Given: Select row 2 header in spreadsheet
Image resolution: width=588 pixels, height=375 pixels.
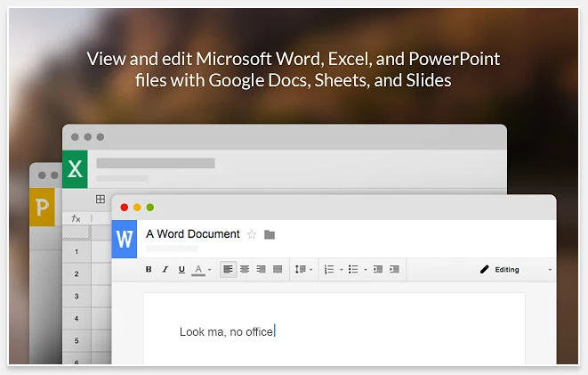Looking at the screenshot, I should 77,273.
